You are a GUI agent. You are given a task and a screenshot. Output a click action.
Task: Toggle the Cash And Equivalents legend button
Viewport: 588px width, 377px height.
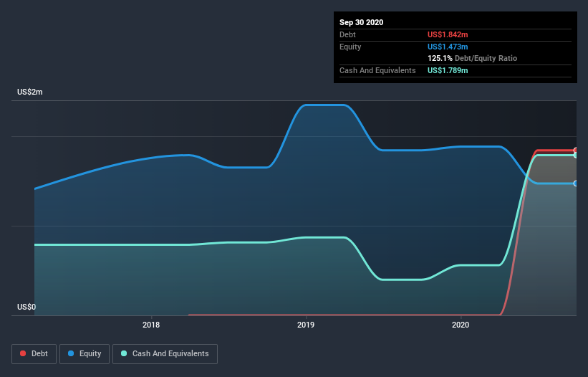tap(165, 354)
